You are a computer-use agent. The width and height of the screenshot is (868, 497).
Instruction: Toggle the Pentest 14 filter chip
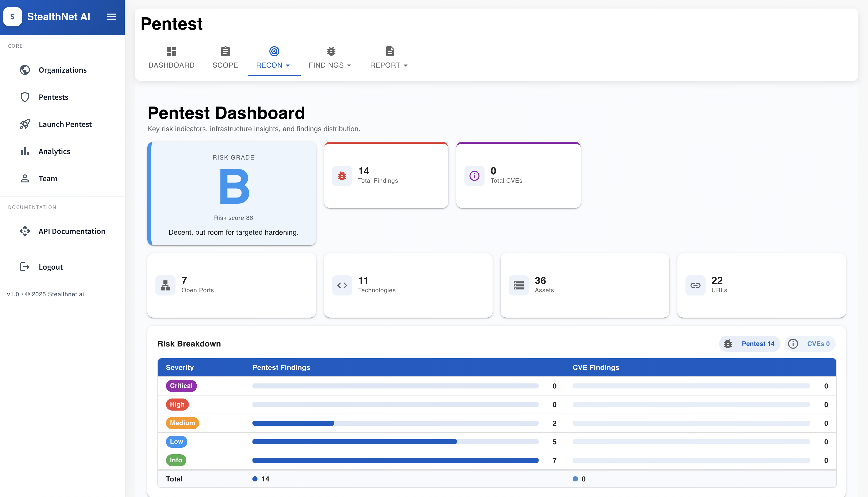[x=750, y=344]
